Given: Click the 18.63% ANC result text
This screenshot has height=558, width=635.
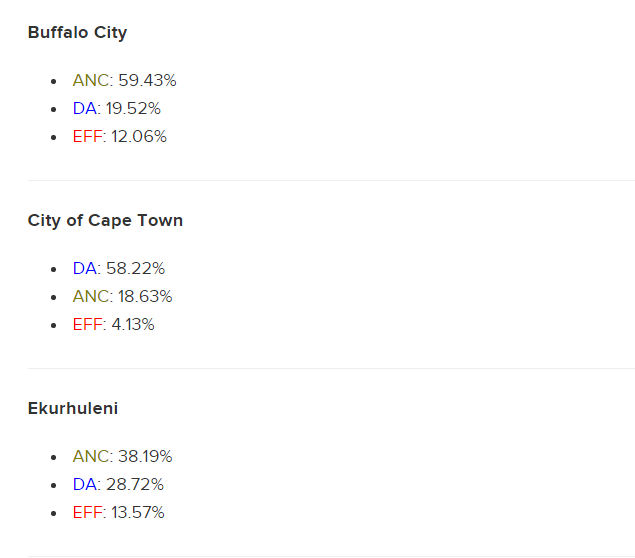Looking at the screenshot, I should click(x=145, y=296).
